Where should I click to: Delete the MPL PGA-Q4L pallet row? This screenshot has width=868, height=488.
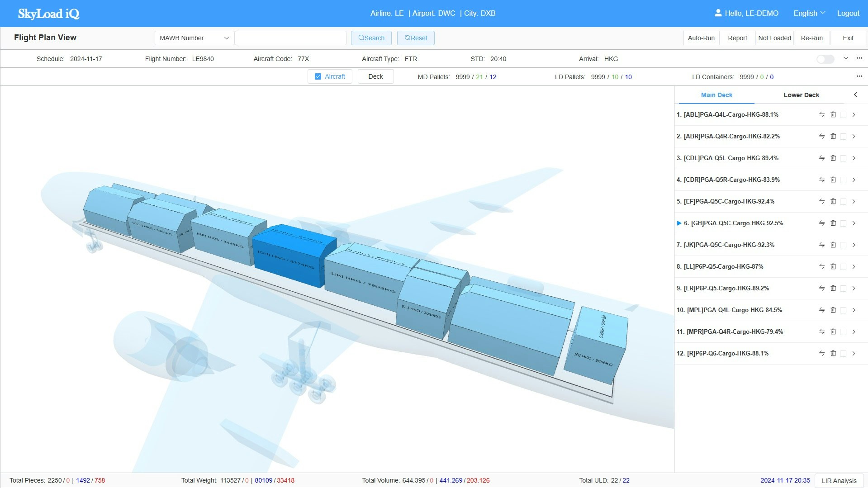833,310
